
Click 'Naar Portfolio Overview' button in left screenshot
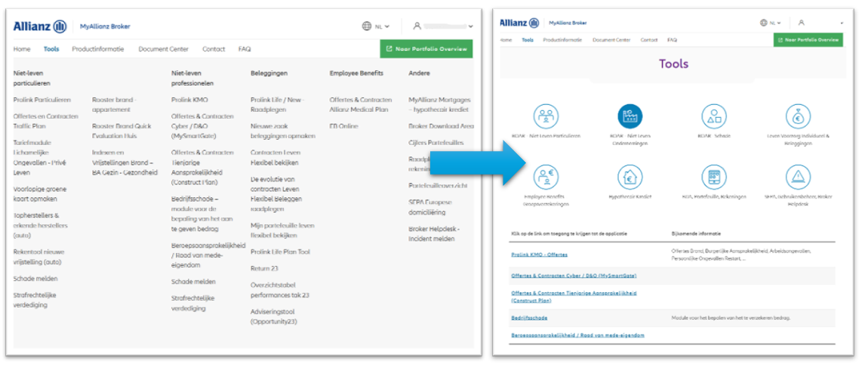tap(426, 49)
